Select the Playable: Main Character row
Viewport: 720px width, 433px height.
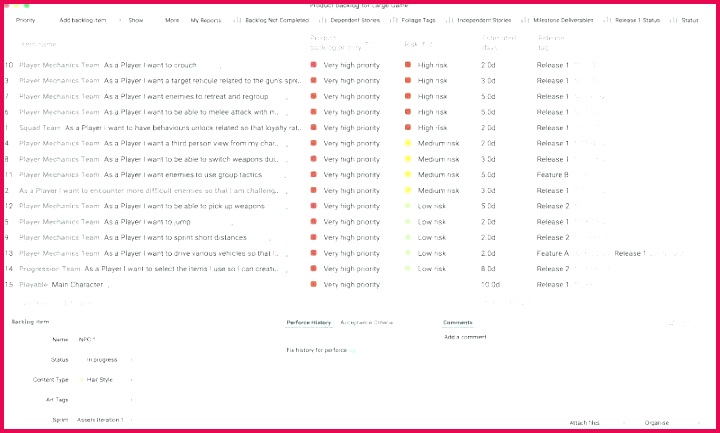click(x=60, y=285)
